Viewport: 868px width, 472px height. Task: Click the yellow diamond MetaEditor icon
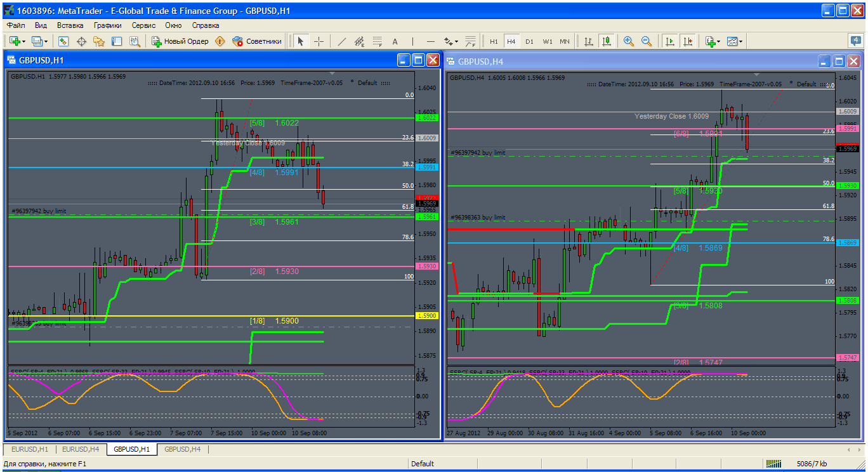point(220,41)
